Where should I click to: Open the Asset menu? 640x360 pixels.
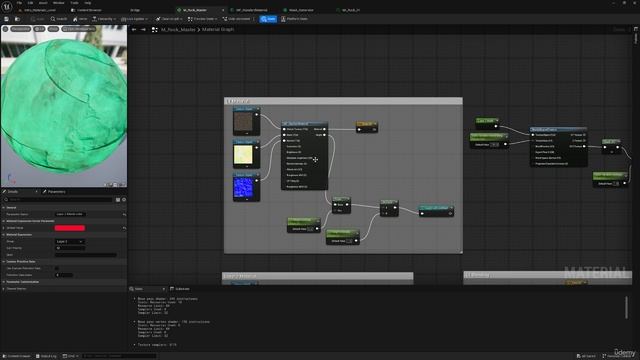[43, 3]
